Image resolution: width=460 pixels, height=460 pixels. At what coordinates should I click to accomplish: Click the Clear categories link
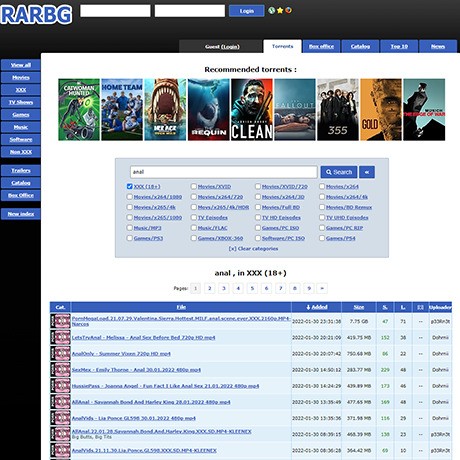tap(253, 249)
